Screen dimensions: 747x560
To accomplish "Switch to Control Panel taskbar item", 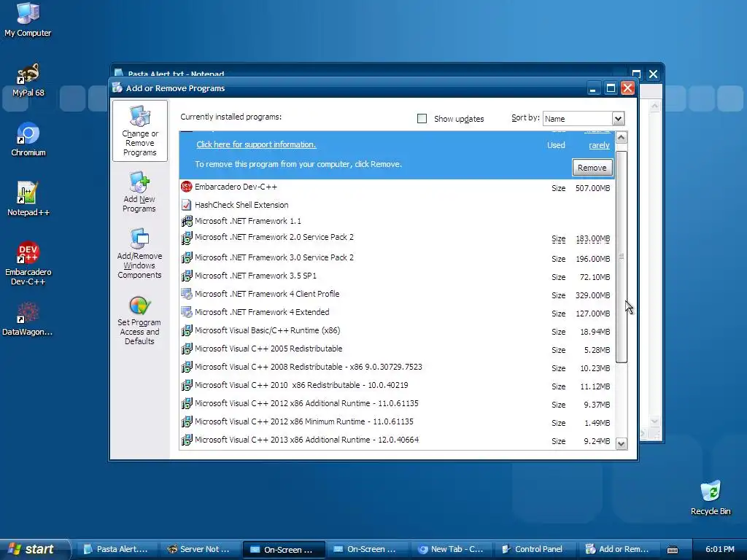I will point(534,549).
